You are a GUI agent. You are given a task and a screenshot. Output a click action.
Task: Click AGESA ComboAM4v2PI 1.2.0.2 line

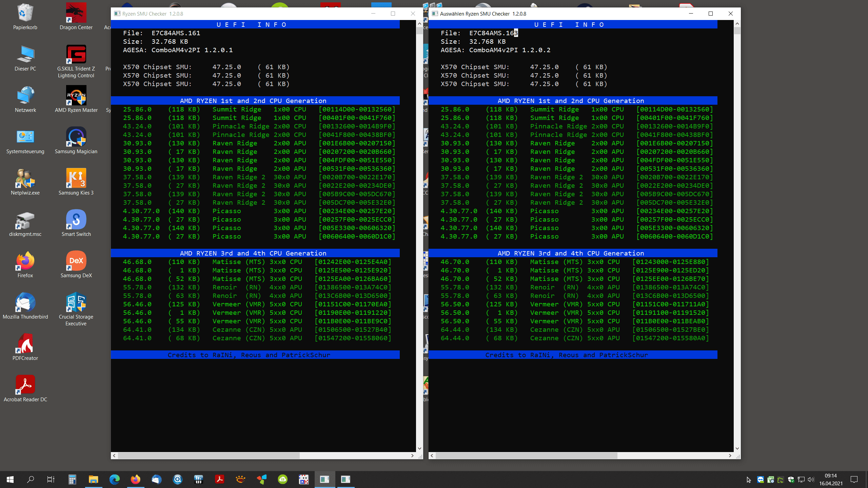coord(496,50)
